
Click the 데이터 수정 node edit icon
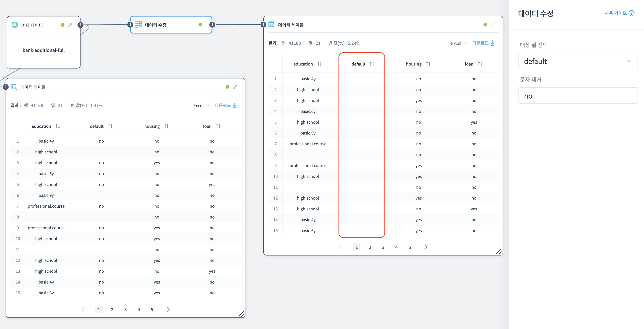click(138, 24)
